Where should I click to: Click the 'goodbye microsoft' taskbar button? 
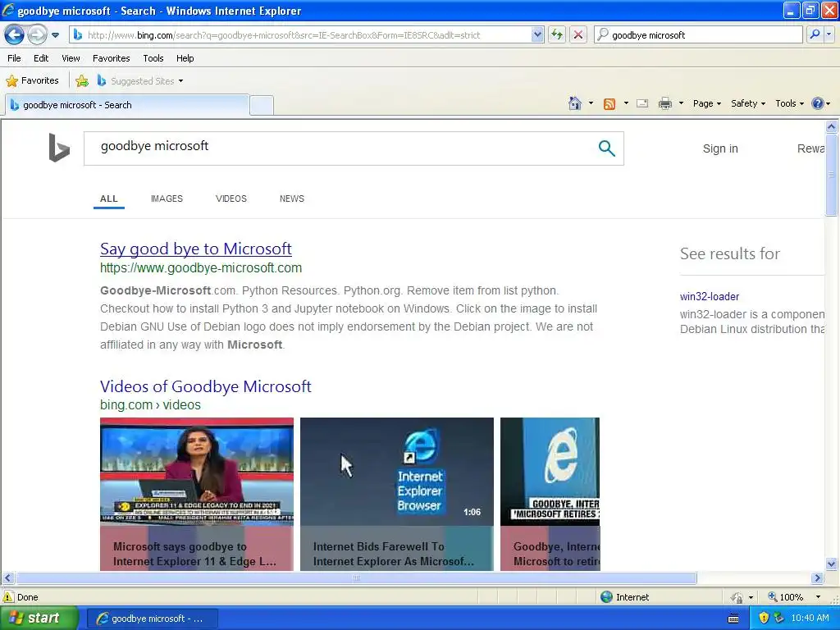152,619
